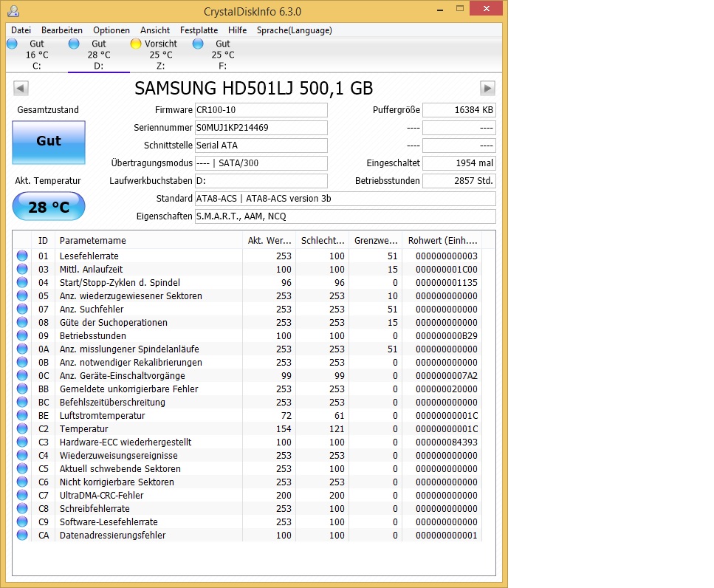The height and width of the screenshot is (588, 714).
Task: Click the Rohwert column header
Action: [x=442, y=241]
